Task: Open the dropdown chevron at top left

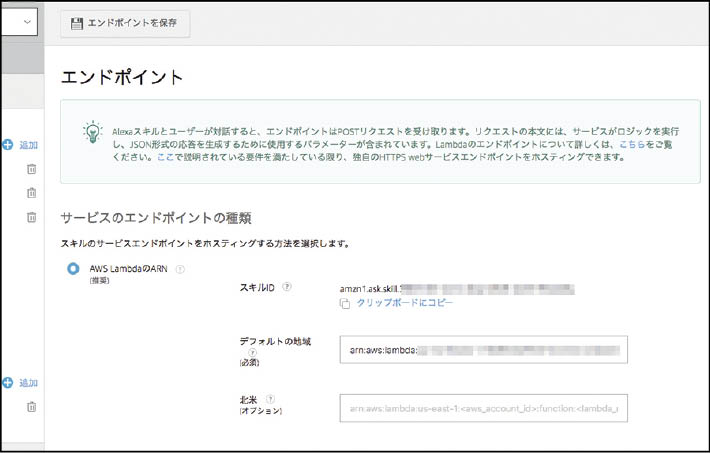Action: click(27, 22)
